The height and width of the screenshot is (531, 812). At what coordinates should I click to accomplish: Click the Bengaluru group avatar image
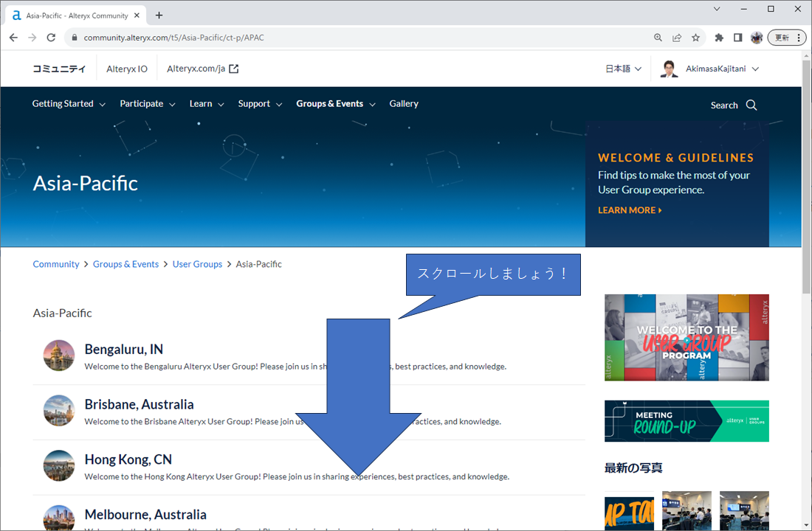(59, 355)
